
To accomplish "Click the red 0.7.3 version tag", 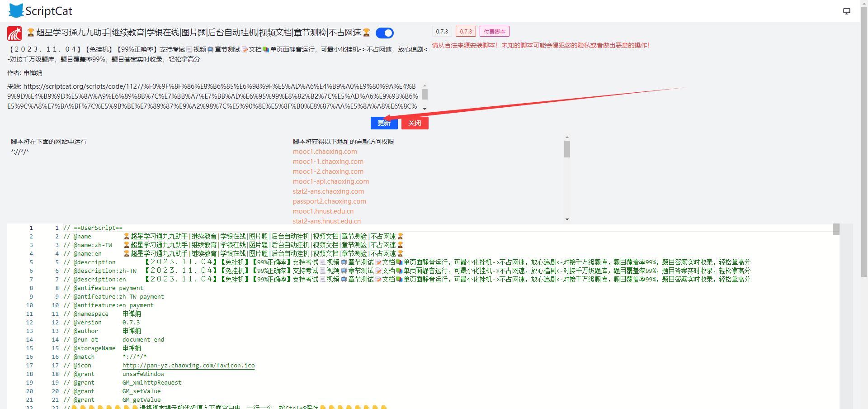I will tap(466, 32).
